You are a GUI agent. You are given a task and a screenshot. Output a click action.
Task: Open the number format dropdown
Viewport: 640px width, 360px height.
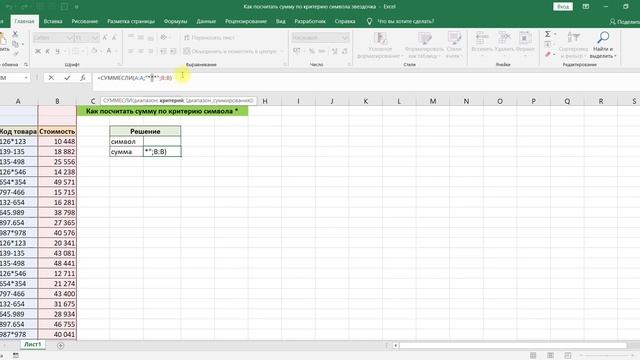[344, 38]
